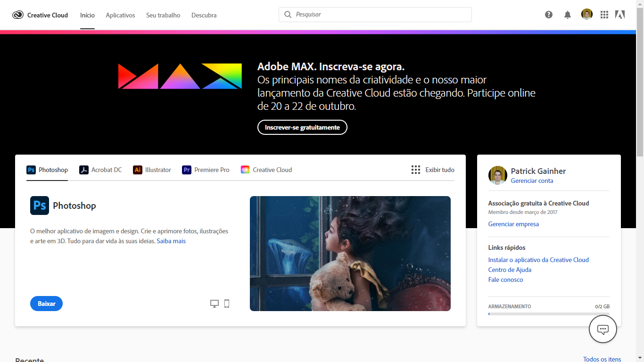The image size is (644, 362).
Task: Click the Acrobat DC tab icon
Action: click(x=84, y=170)
